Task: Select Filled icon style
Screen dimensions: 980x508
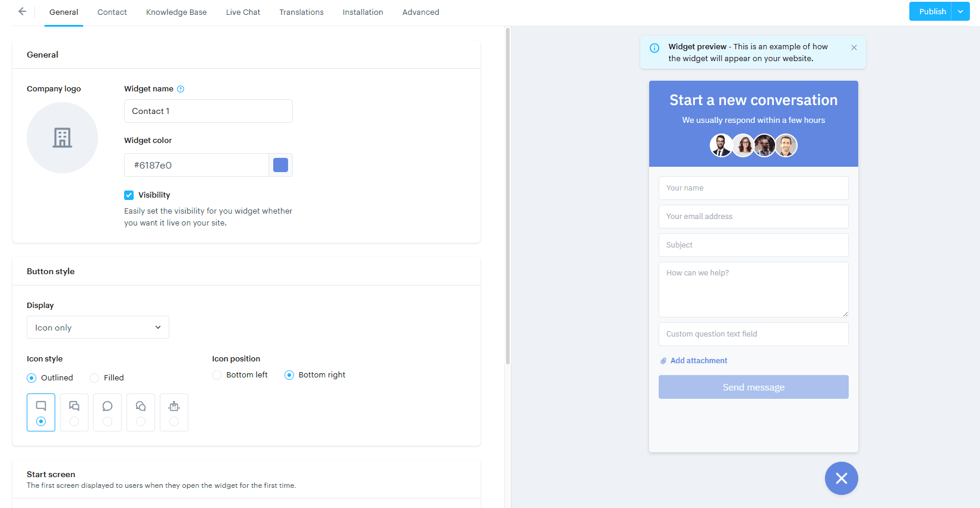Action: pyautogui.click(x=94, y=378)
